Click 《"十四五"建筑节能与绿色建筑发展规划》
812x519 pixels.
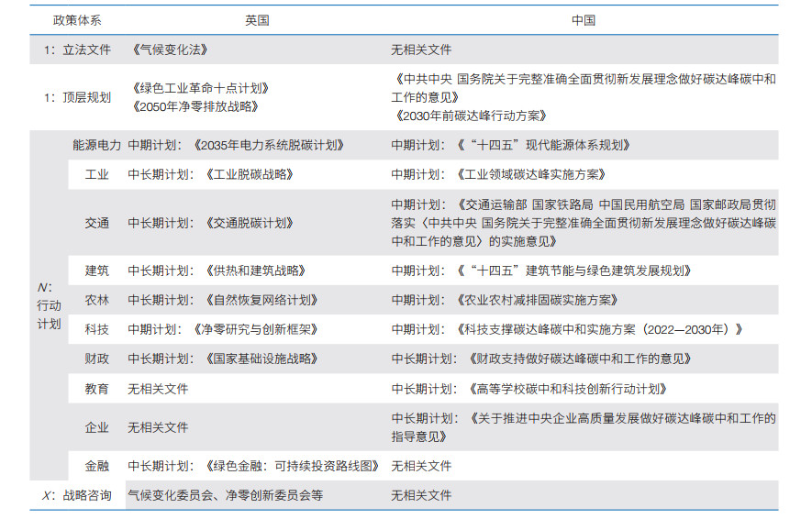pos(574,271)
